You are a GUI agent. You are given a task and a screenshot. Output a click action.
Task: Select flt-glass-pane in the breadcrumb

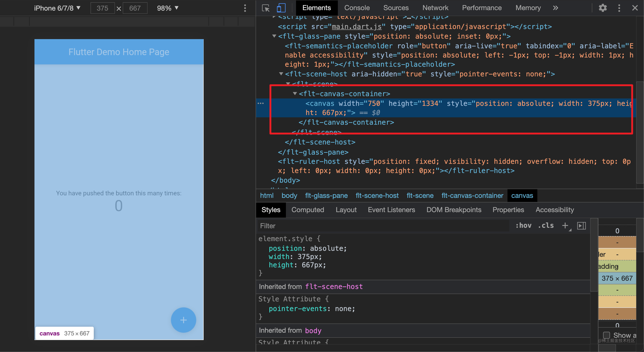pos(326,195)
